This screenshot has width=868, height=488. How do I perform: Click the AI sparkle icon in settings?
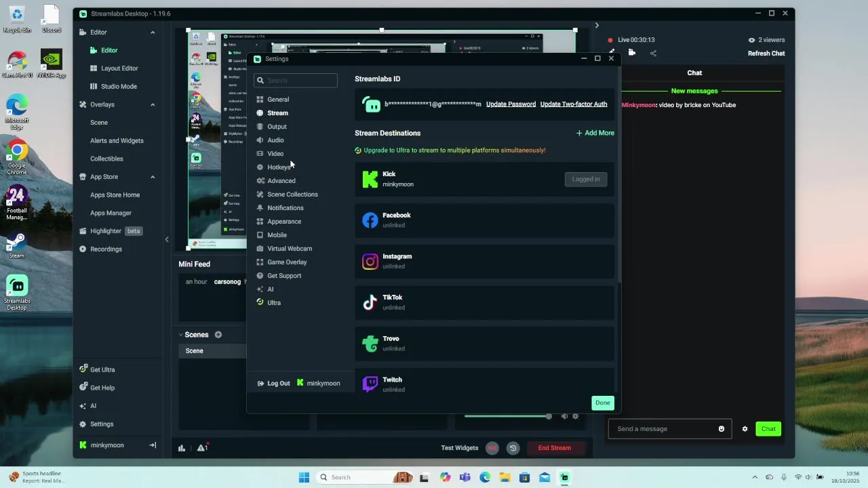[x=260, y=289]
